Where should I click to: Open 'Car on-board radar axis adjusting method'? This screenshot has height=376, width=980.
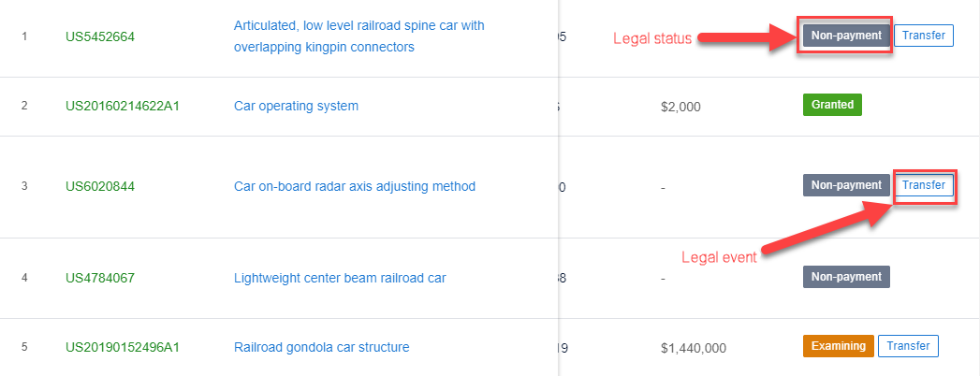coord(354,186)
